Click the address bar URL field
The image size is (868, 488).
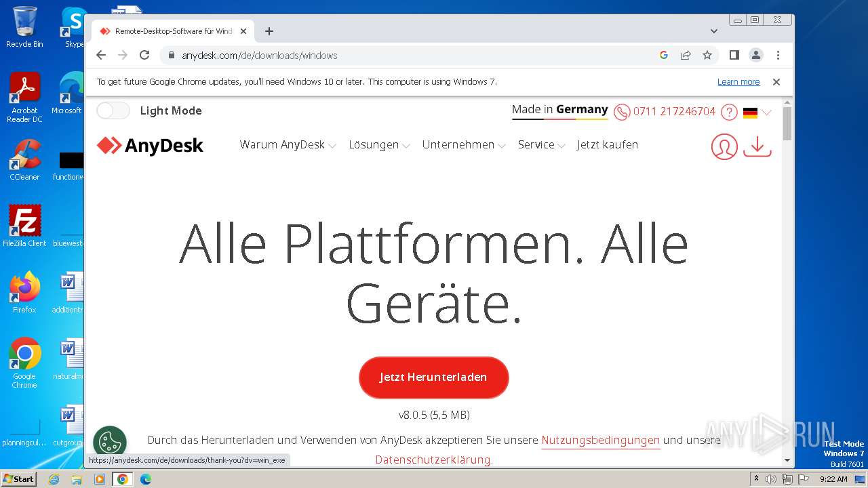pyautogui.click(x=414, y=56)
